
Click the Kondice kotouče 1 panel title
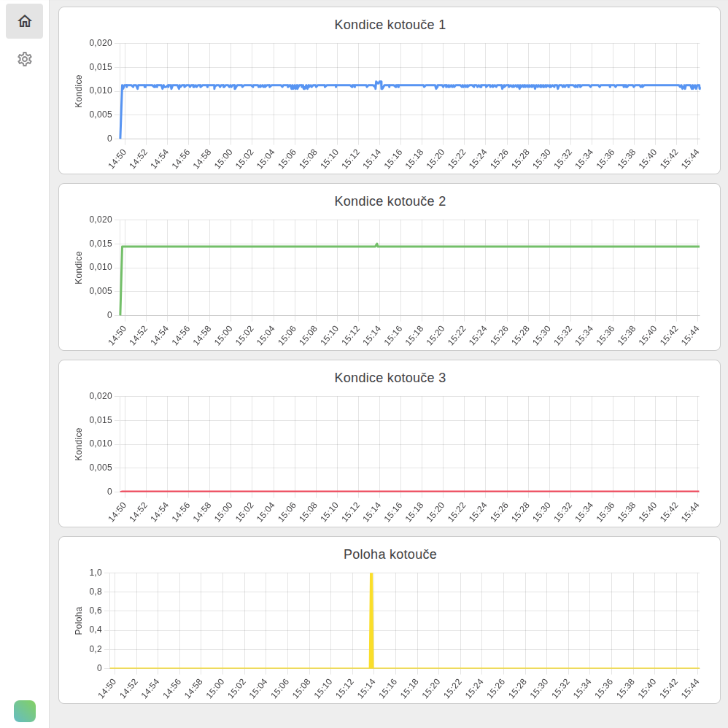pyautogui.click(x=390, y=24)
